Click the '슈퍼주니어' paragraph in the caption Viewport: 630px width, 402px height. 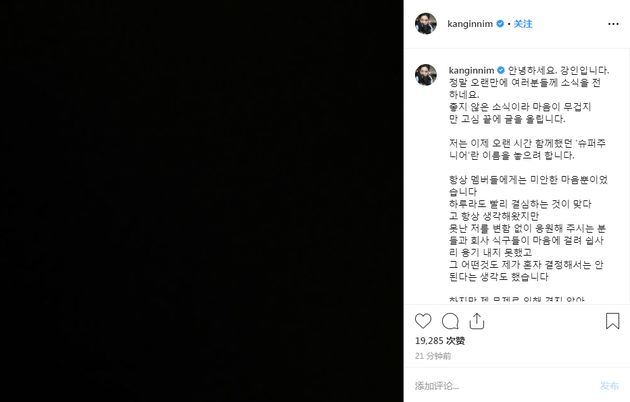[x=528, y=149]
